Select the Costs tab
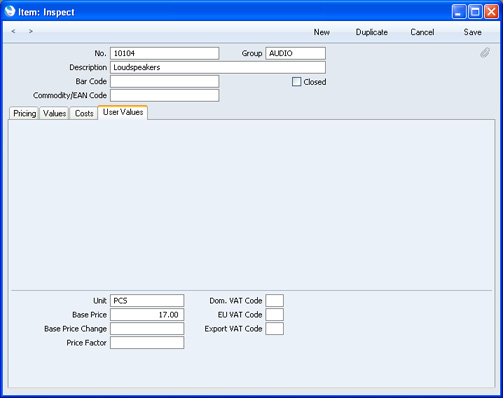The width and height of the screenshot is (503, 398). [x=84, y=113]
